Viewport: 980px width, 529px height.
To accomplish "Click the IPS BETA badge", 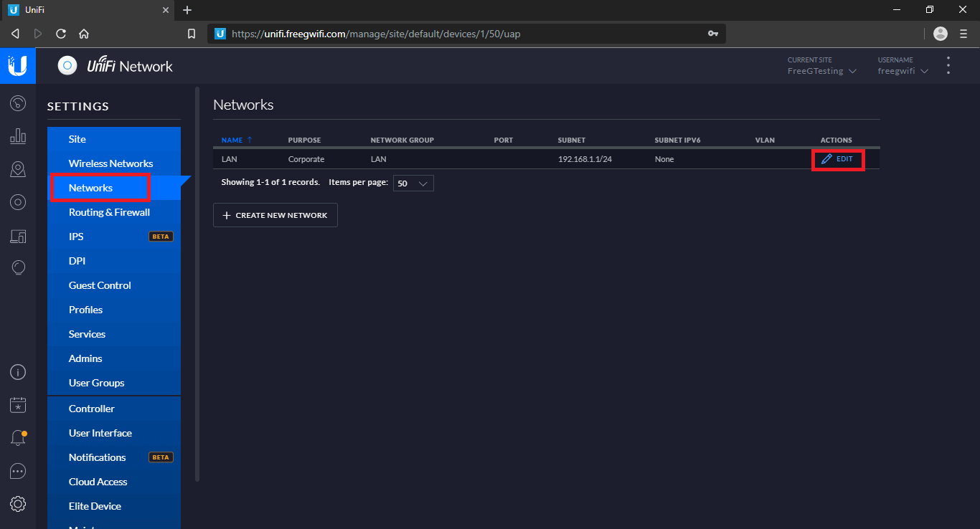I will pyautogui.click(x=161, y=237).
